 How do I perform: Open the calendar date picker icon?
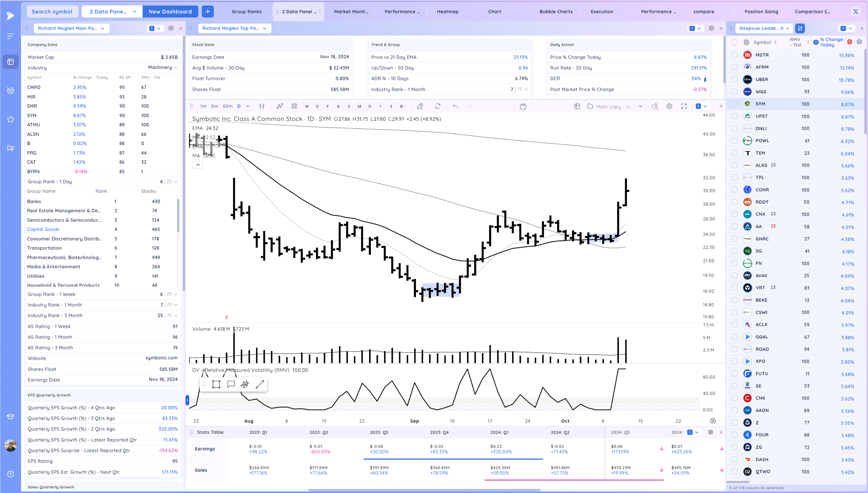[x=523, y=107]
